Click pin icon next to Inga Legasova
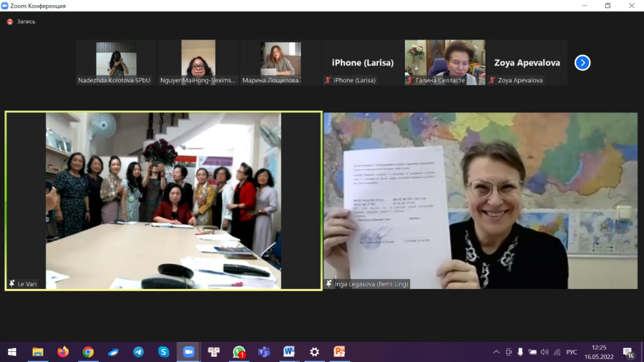 329,283
